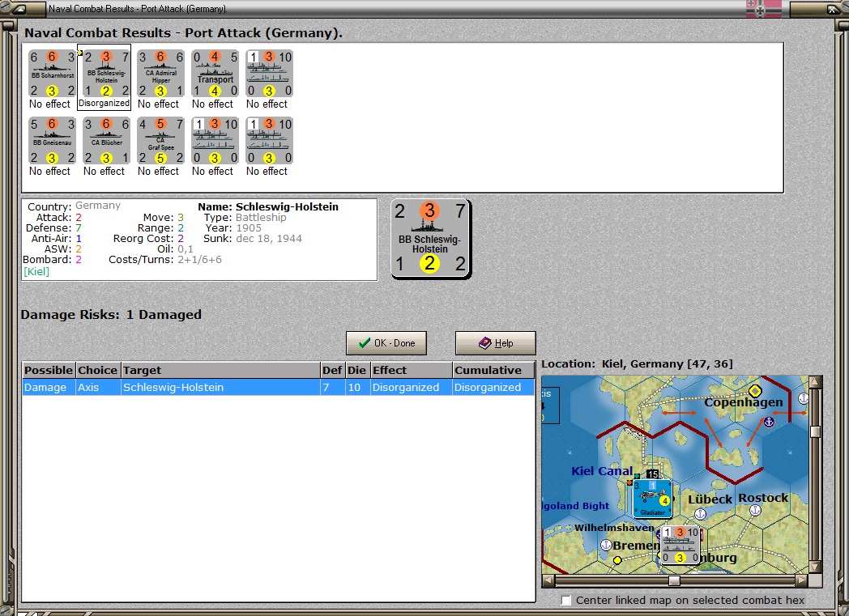Select the Schleswig-Holstein damage row

[278, 387]
